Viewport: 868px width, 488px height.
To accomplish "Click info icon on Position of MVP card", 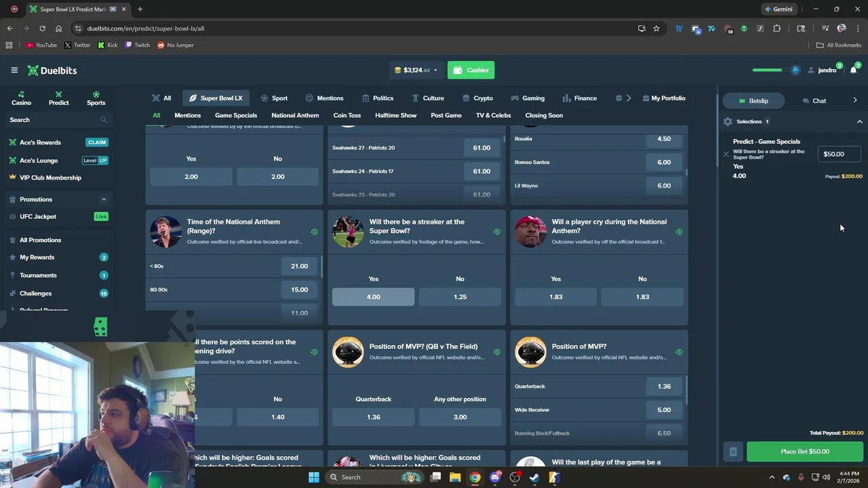I will click(679, 352).
